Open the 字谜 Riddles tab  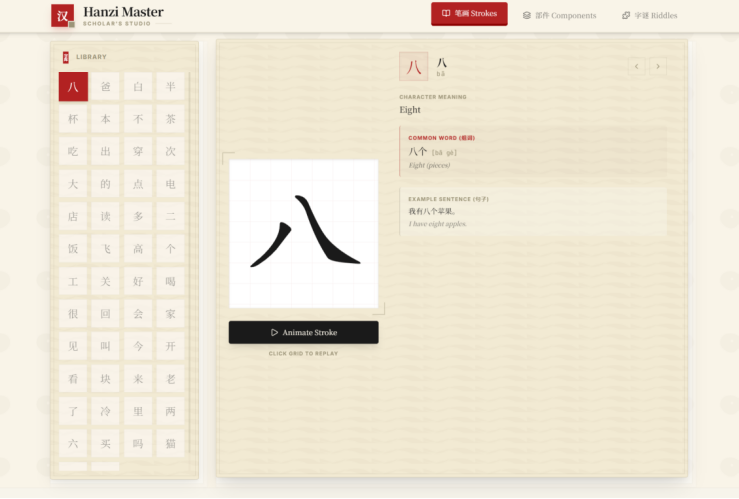coord(649,16)
